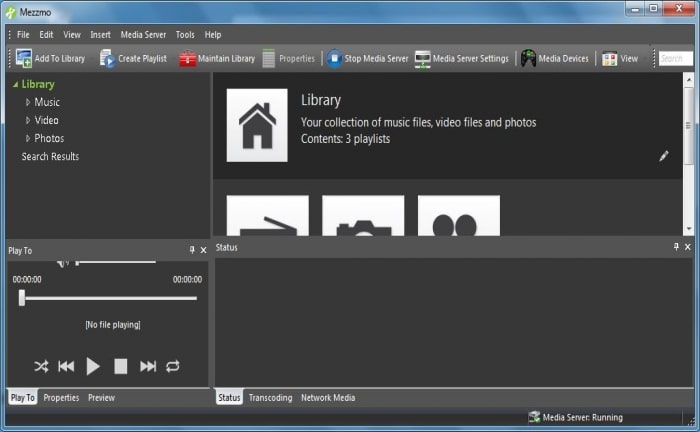Open Media Devices gamepad icon
This screenshot has width=700, height=432.
point(528,58)
